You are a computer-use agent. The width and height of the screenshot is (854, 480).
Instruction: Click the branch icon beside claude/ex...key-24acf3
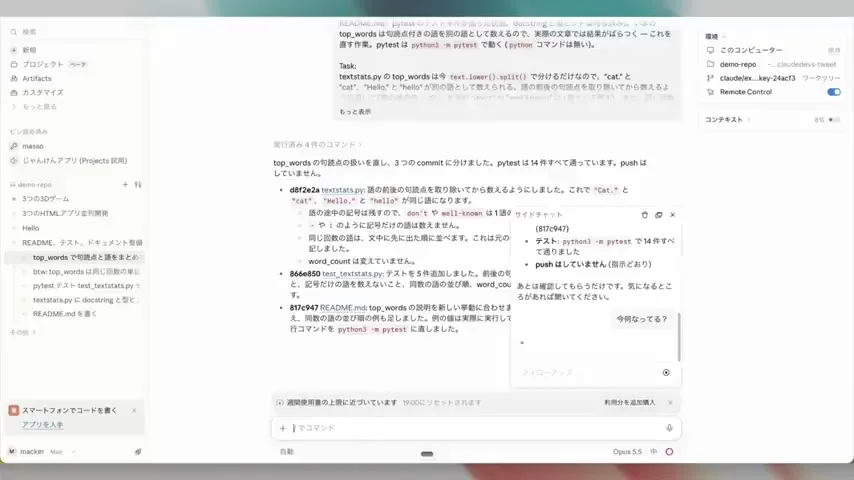point(710,78)
